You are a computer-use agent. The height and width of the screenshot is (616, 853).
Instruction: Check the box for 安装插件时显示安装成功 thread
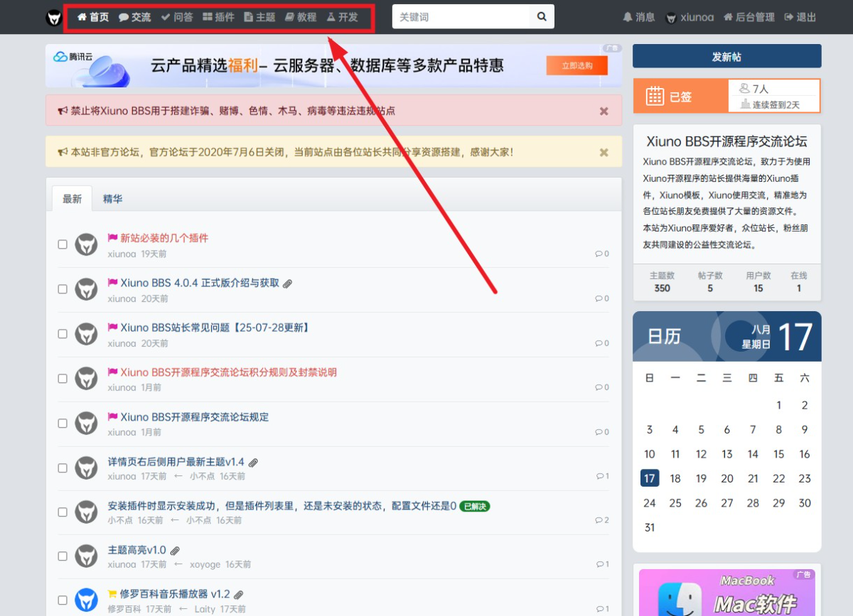[x=63, y=512]
